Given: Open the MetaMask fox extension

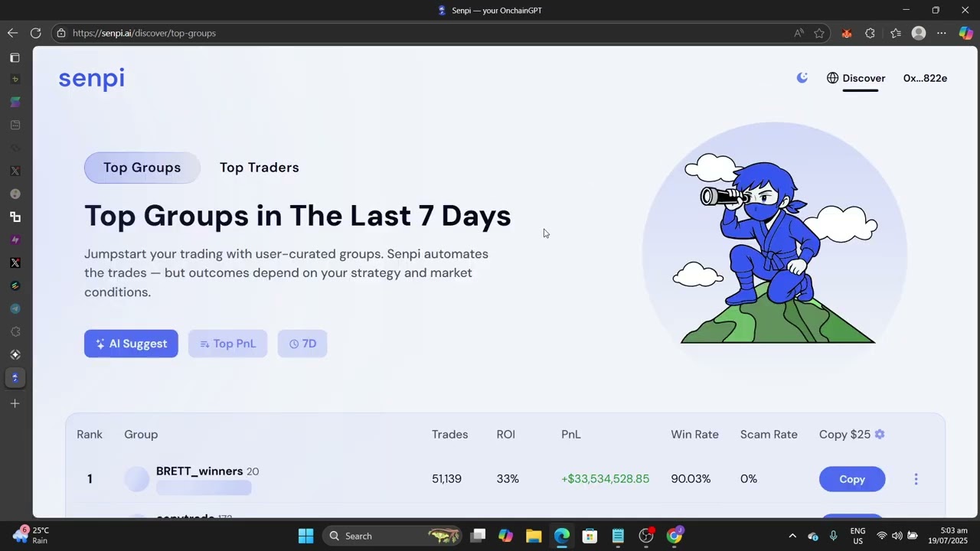Looking at the screenshot, I should click(x=847, y=33).
